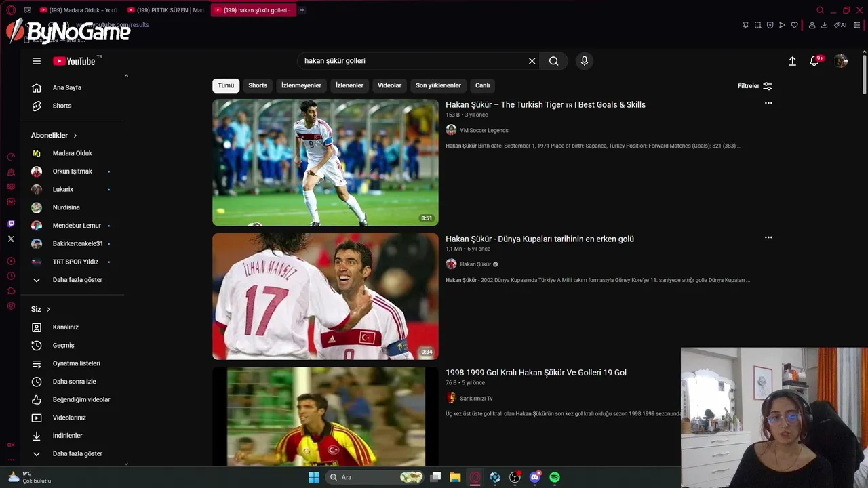Open Opera Easy Setup sliders icon
Viewport: 868px width, 488px height.
coord(858,25)
